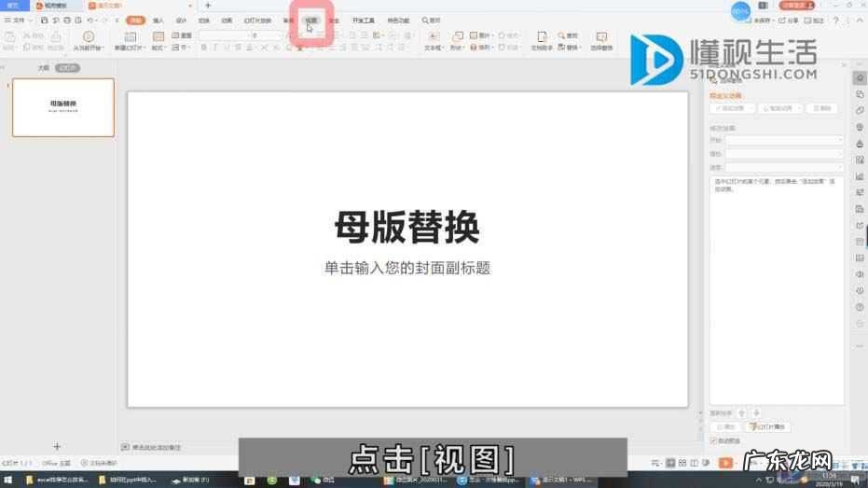Click the 智能动画 smart animation button
The image size is (868, 488).
coord(780,108)
